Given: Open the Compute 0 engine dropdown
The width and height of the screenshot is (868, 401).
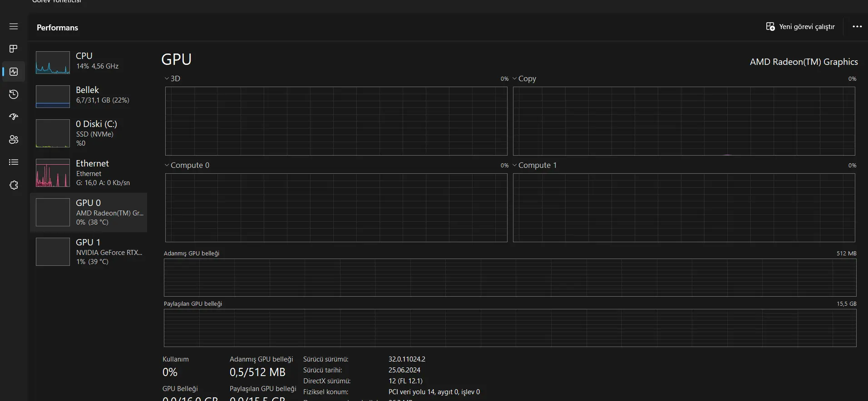Looking at the screenshot, I should tap(187, 165).
